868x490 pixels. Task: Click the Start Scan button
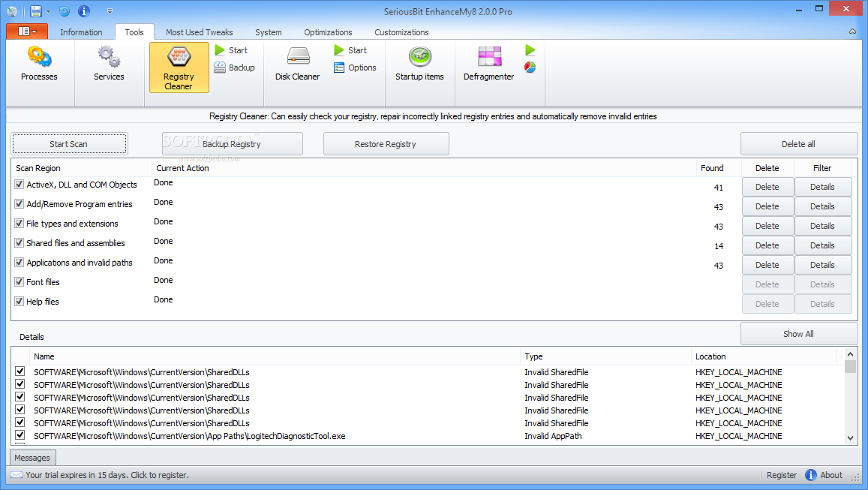pos(69,144)
